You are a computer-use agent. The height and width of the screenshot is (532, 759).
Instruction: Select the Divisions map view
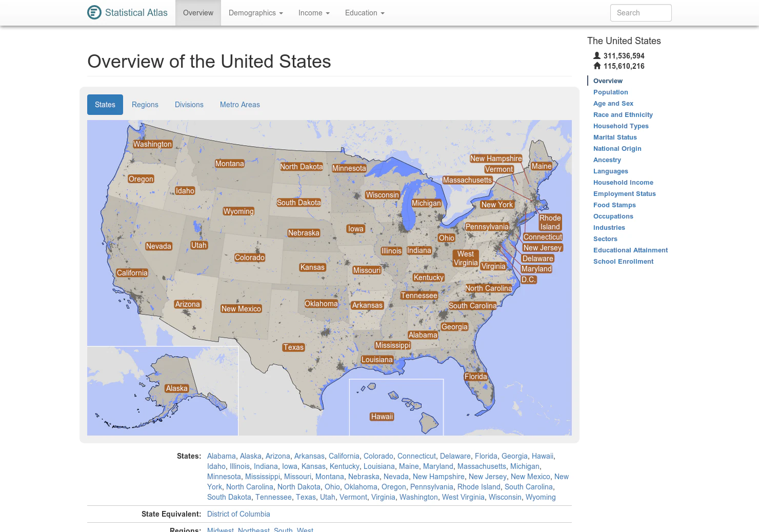(189, 105)
